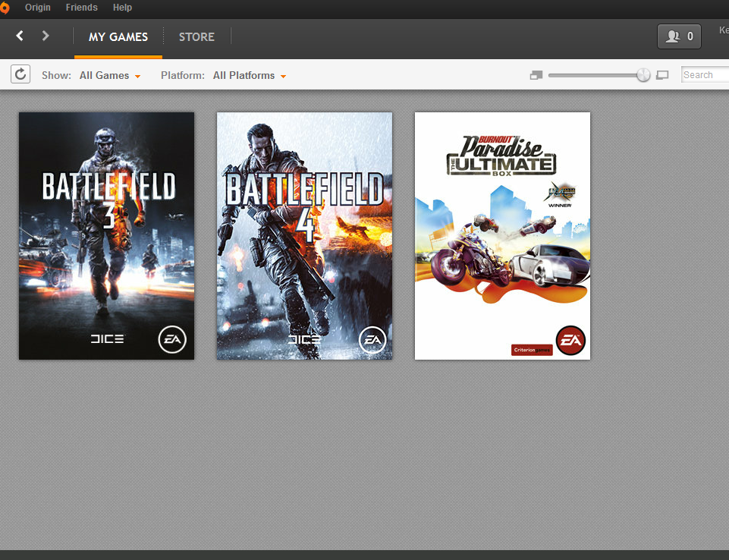This screenshot has height=560, width=729.
Task: Refresh the game library
Action: (20, 74)
